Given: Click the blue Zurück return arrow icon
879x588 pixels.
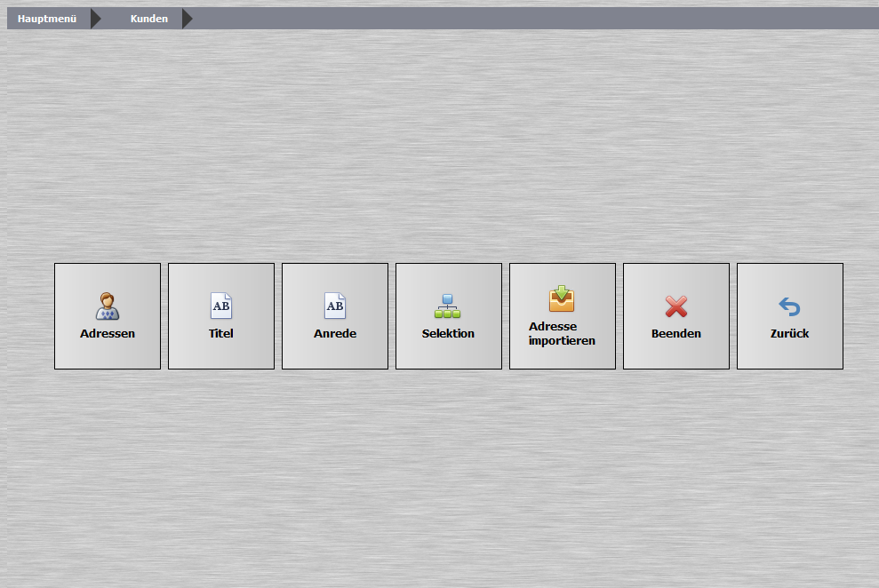Looking at the screenshot, I should tap(789, 307).
